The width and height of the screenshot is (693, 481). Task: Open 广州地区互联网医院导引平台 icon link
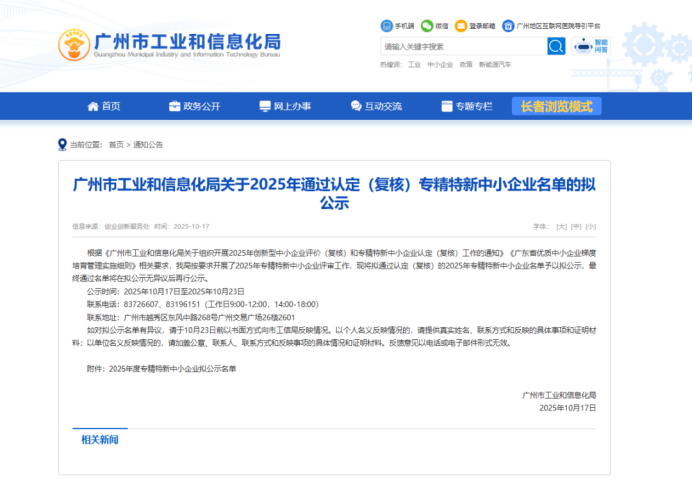509,25
